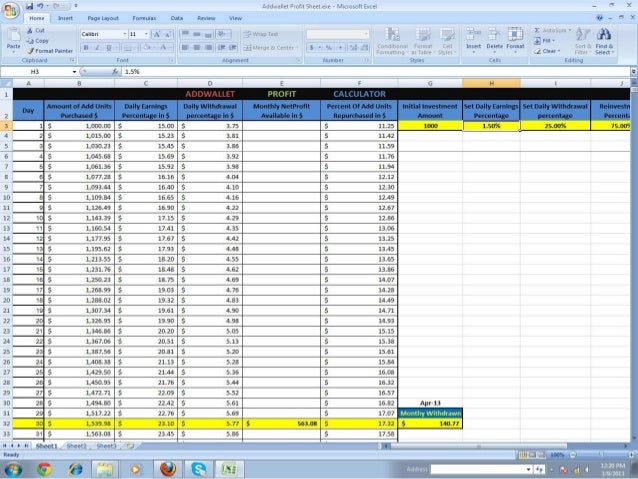
Task: Expand the Calibri font name dropdown
Action: [x=125, y=34]
